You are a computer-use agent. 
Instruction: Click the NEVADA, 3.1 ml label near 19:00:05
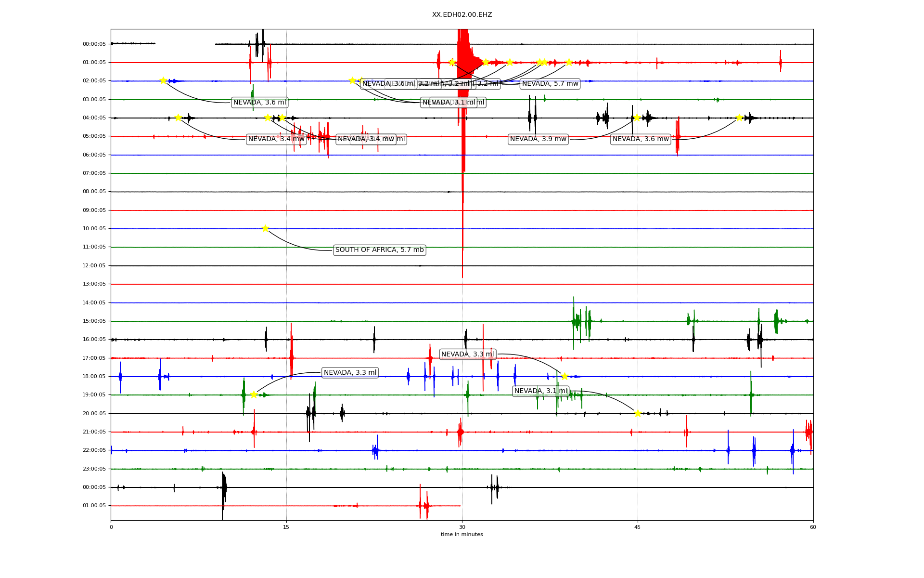[541, 391]
